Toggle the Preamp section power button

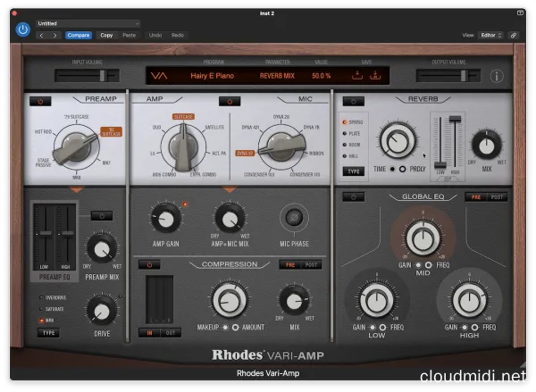click(x=40, y=102)
